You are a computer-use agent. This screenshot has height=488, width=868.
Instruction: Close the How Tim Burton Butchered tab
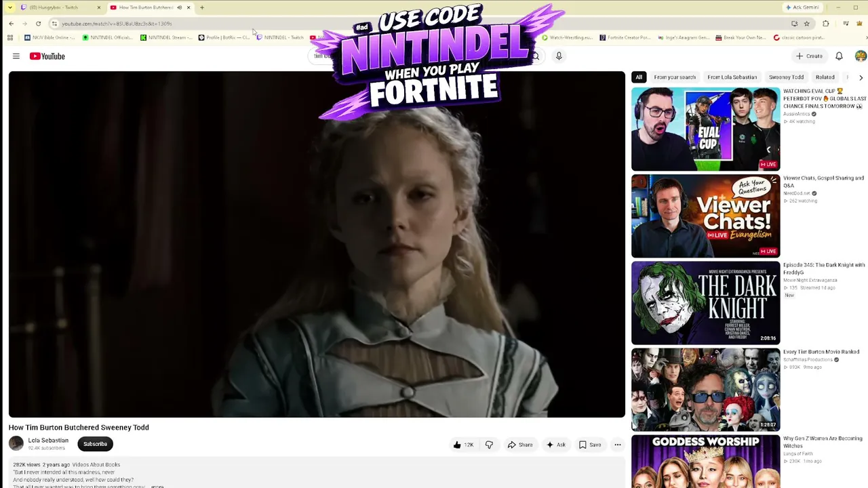pyautogui.click(x=189, y=7)
